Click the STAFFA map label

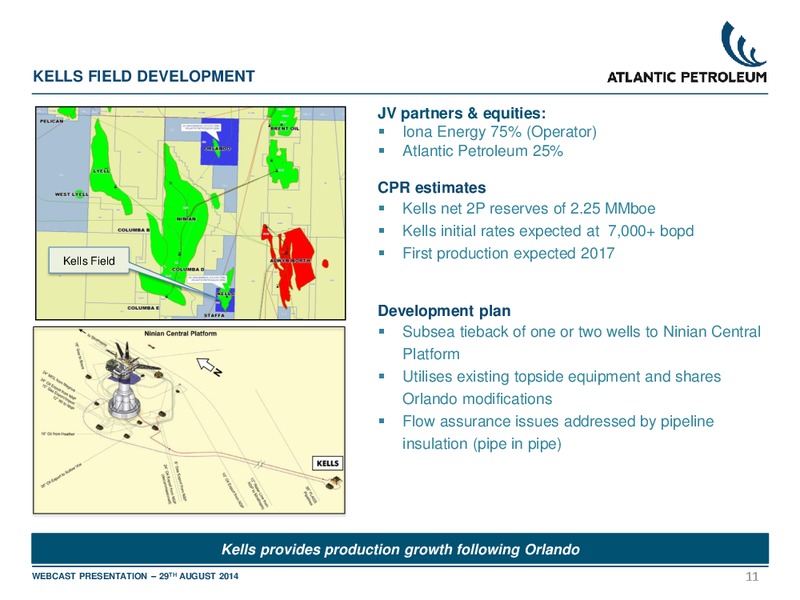tap(214, 315)
